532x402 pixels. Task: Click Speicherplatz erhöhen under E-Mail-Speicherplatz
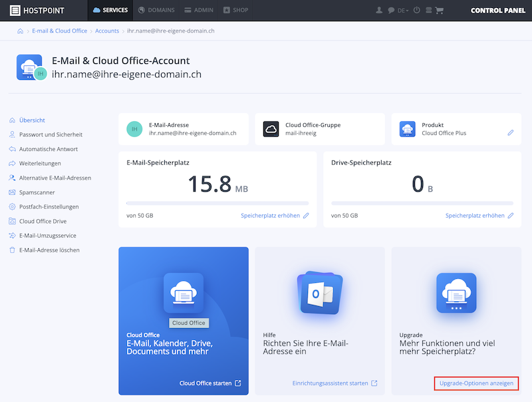[x=275, y=216]
